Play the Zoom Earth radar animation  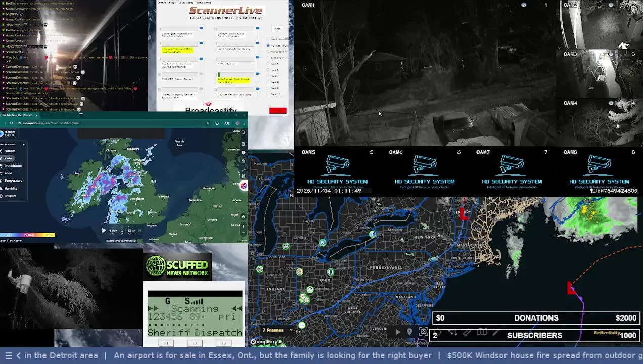104,230
